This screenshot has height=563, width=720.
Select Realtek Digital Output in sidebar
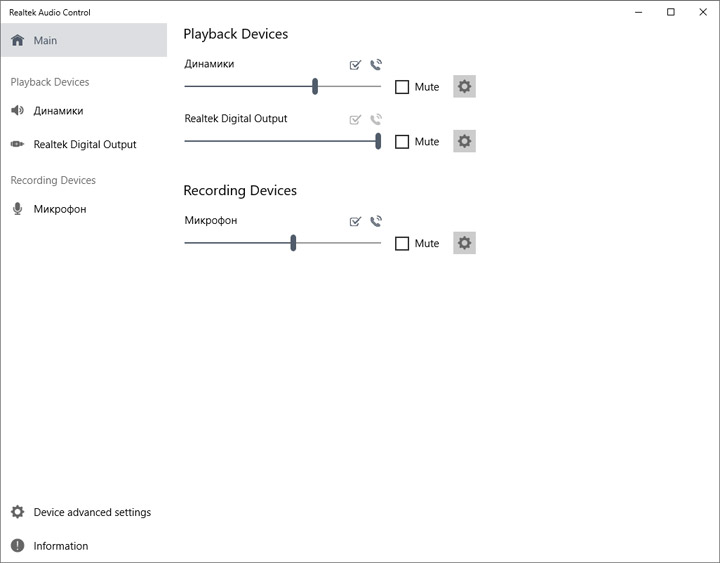pos(84,144)
